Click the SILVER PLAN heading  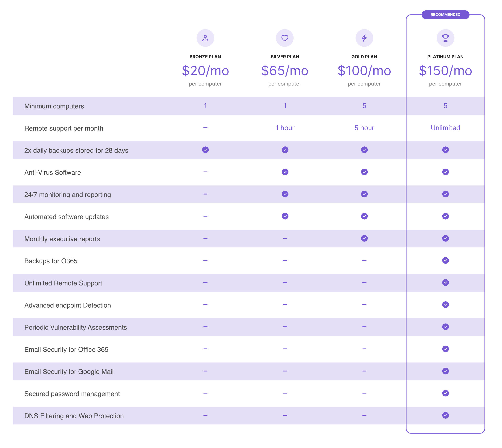285,57
